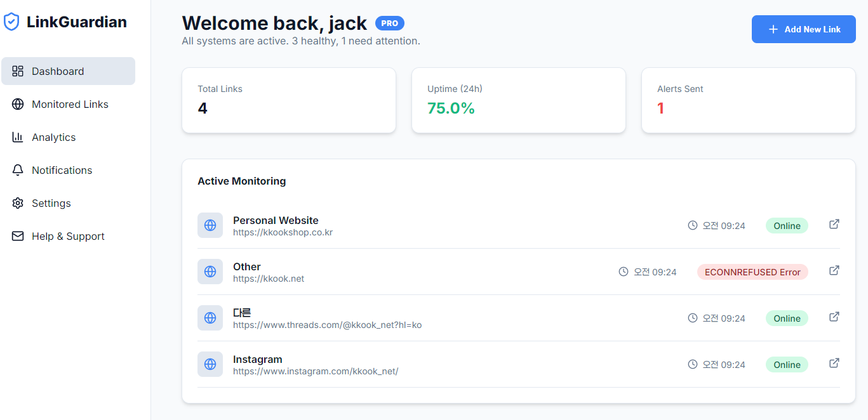Click the LinkGuardian shield logo icon
Screen dimensions: 868x420
(11, 21)
